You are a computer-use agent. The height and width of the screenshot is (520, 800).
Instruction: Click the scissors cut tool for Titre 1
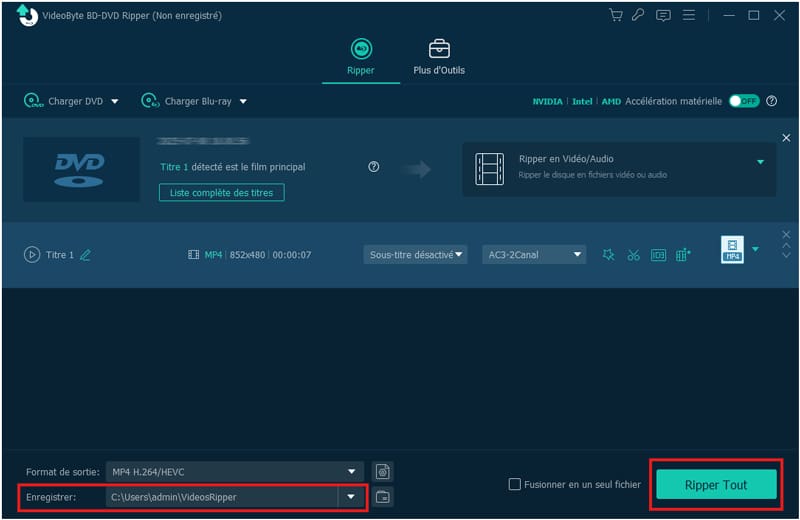[633, 255]
